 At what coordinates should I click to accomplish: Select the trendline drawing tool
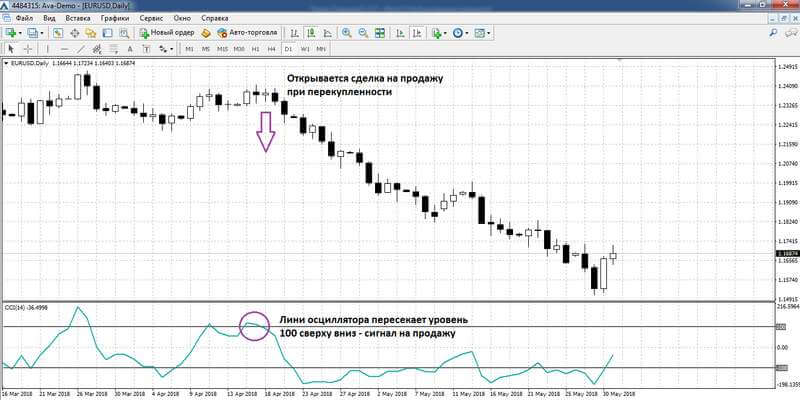tap(83, 48)
